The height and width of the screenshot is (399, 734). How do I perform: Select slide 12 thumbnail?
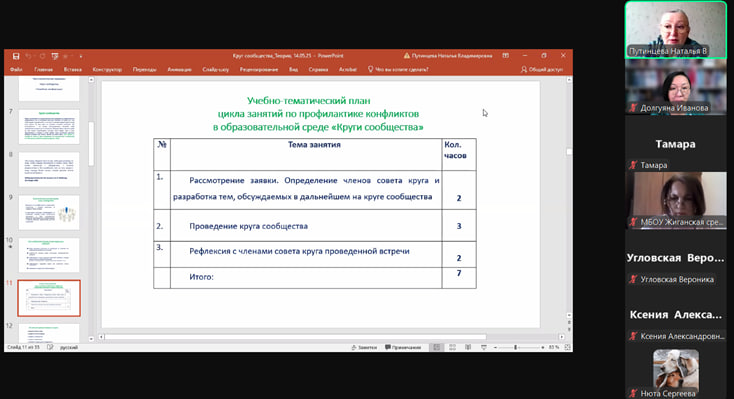(49, 333)
